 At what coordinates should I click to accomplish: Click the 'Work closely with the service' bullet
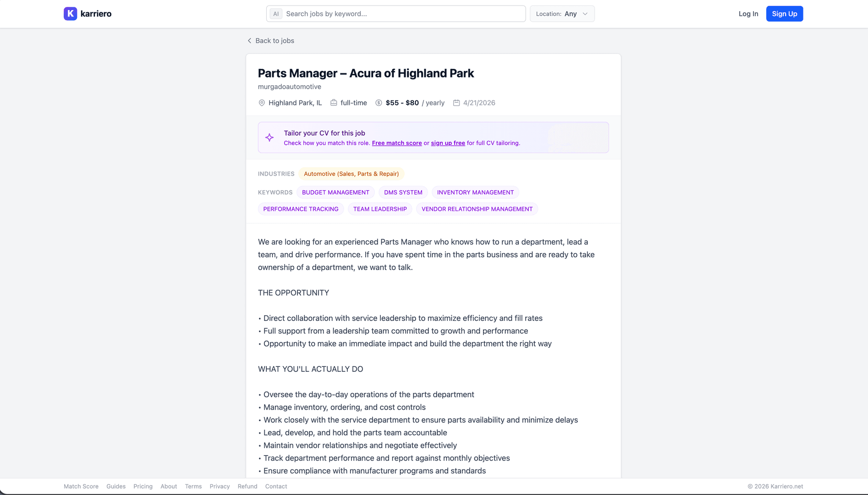click(418, 420)
